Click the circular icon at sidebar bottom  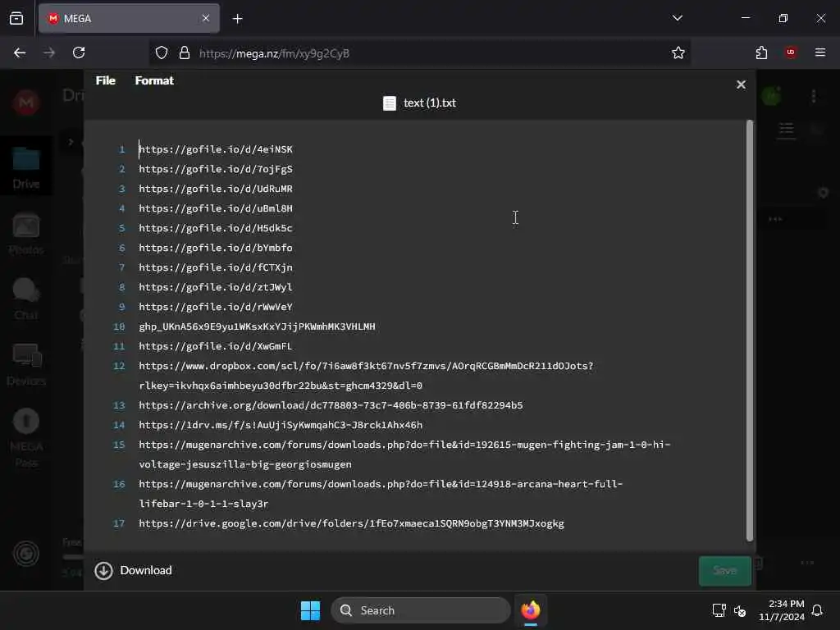26,554
